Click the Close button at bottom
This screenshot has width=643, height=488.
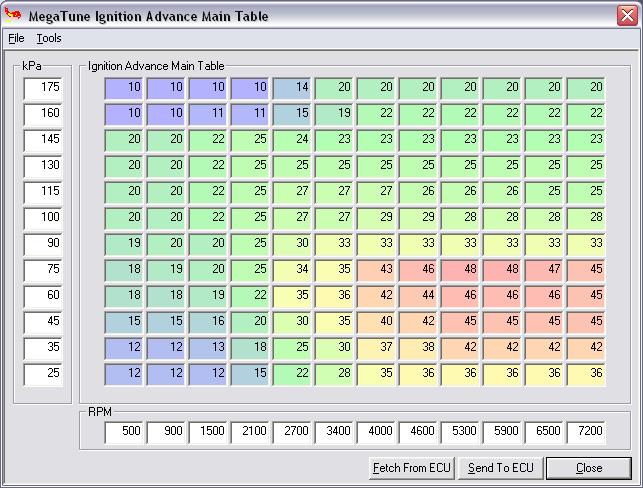point(589,468)
